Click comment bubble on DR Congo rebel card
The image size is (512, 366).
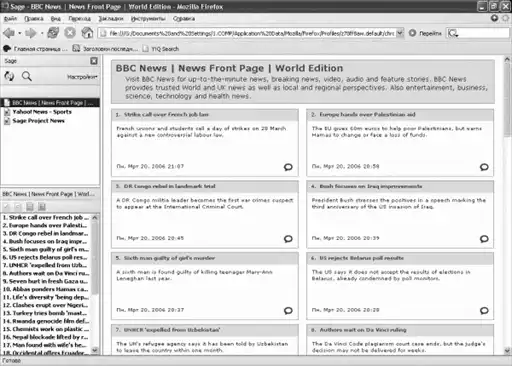click(x=288, y=239)
